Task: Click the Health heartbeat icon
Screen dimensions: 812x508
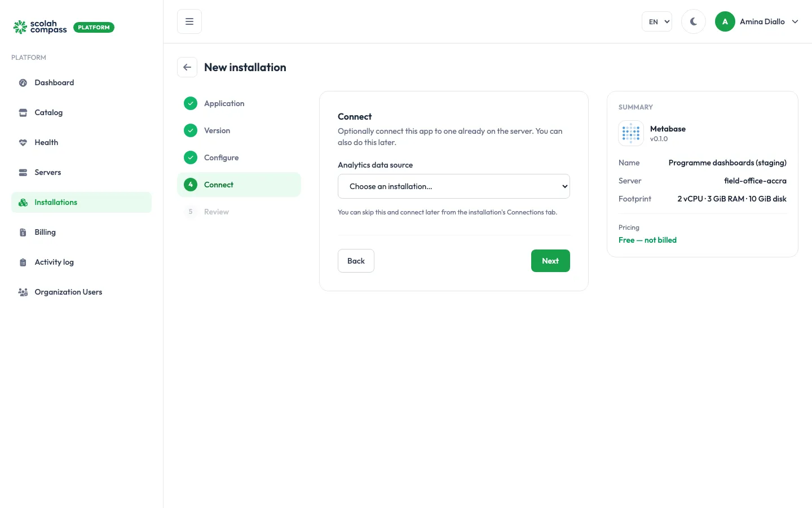Action: pos(23,142)
